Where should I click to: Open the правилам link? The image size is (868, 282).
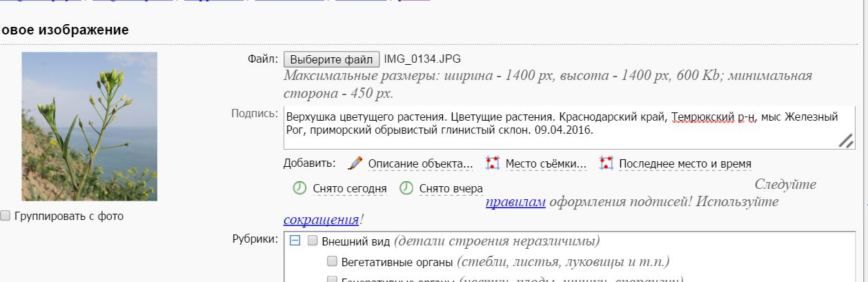tap(515, 202)
